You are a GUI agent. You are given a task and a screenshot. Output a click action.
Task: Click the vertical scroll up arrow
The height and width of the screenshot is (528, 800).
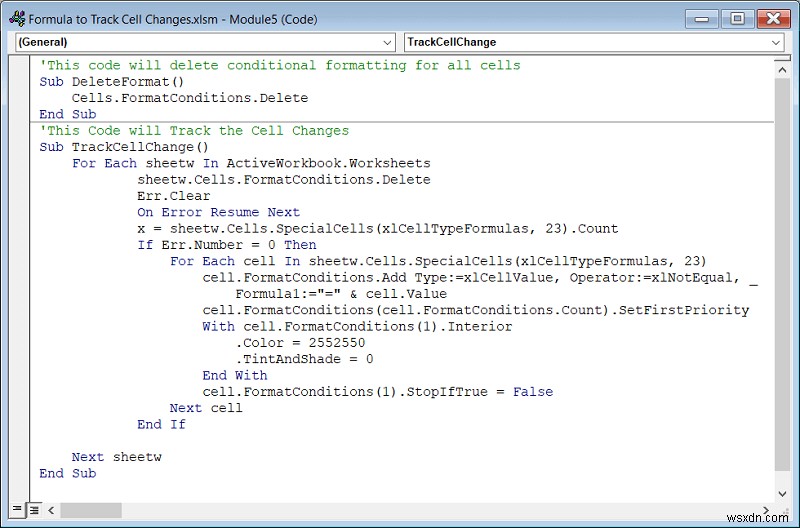782,70
